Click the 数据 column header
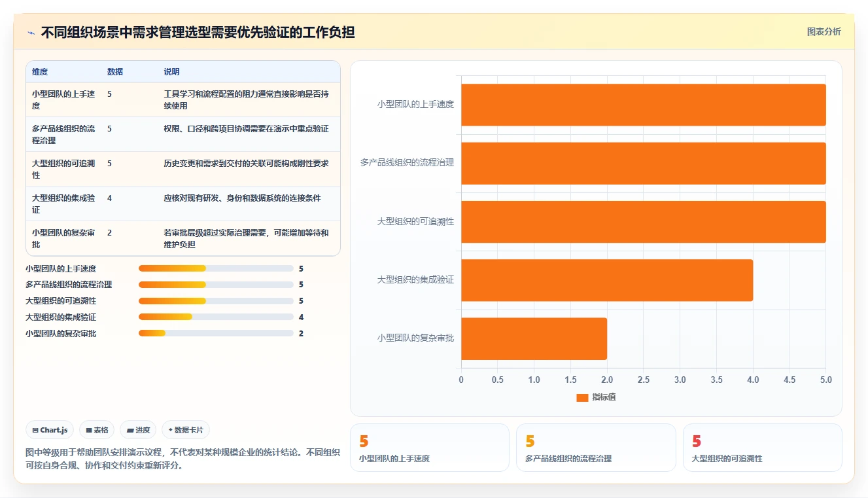Image resolution: width=868 pixels, height=498 pixels. (115, 72)
